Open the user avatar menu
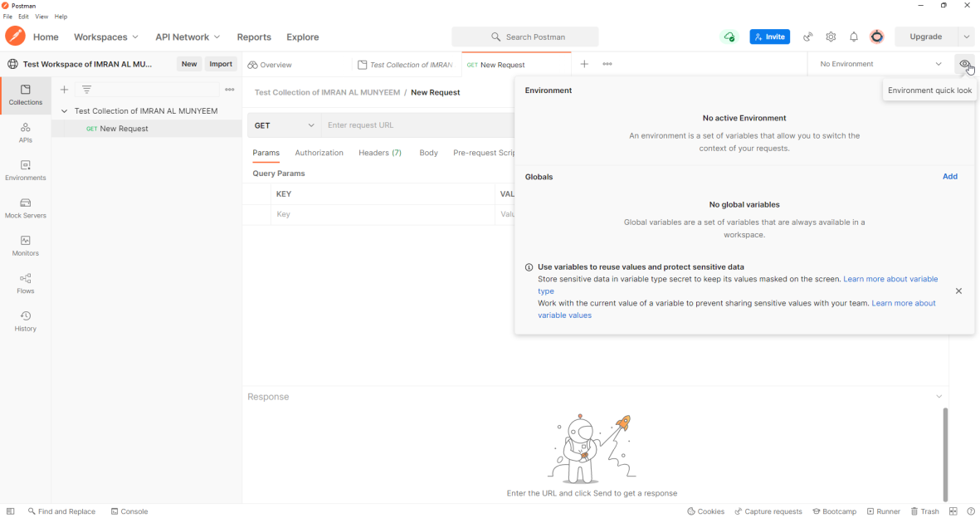Image resolution: width=980 pixels, height=518 pixels. (877, 37)
